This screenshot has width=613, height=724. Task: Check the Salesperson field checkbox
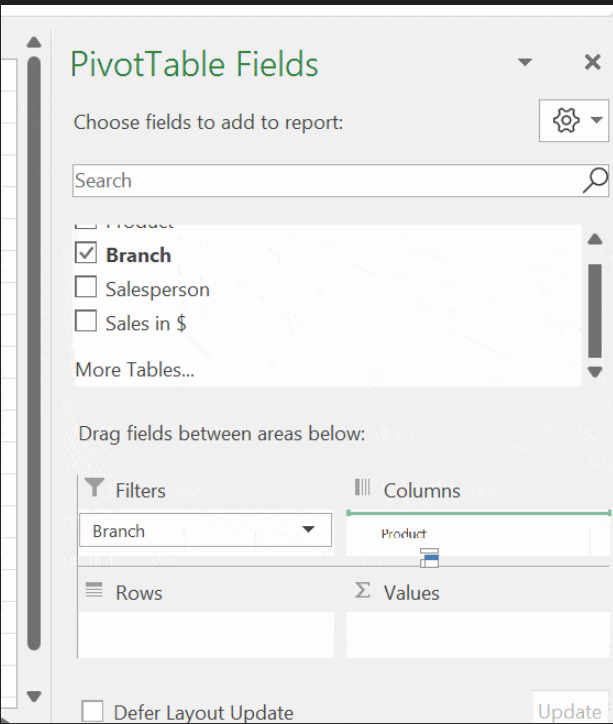pos(87,289)
